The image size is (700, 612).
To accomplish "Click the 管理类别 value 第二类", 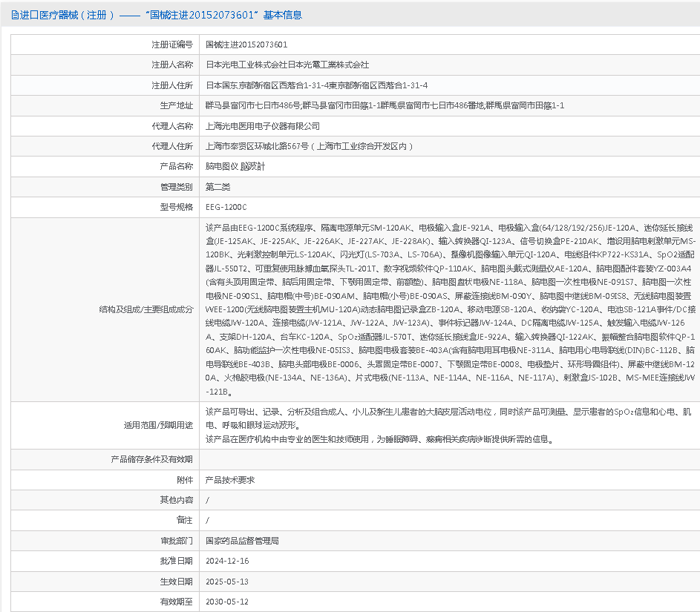I will pos(217,187).
